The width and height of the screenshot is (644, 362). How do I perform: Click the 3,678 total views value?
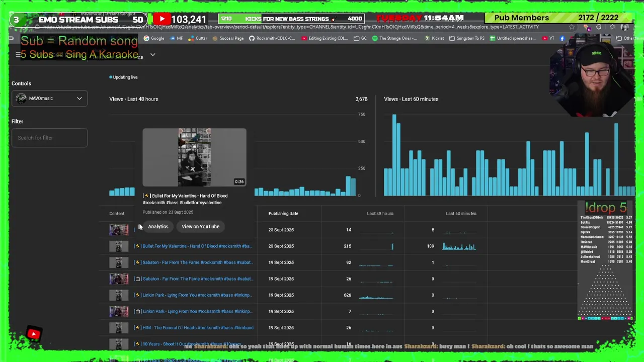(361, 99)
